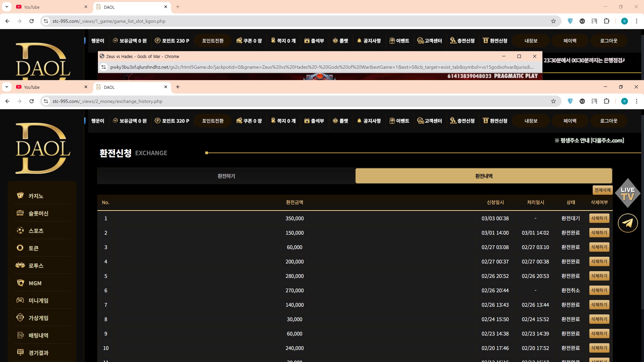The width and height of the screenshot is (644, 362).
Task: Bookmark page with star icon in lower address bar
Action: point(553,101)
